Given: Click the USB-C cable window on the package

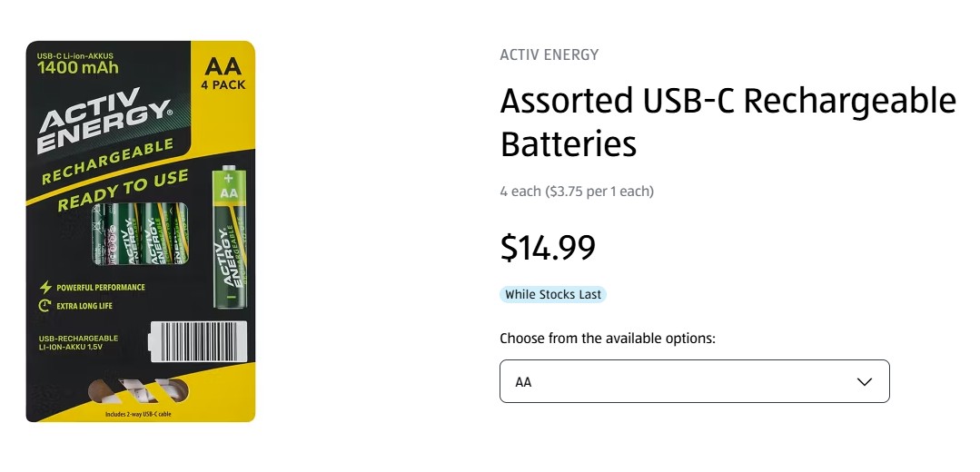Looking at the screenshot, I should (139, 392).
